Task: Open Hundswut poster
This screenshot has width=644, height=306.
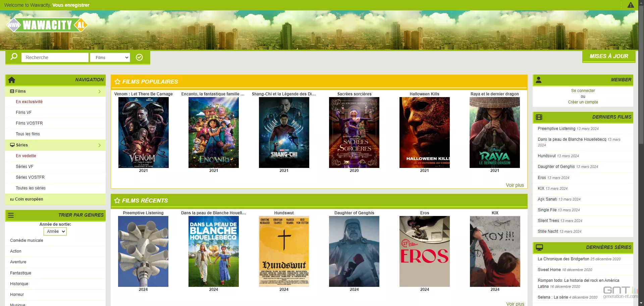Action: (x=284, y=252)
